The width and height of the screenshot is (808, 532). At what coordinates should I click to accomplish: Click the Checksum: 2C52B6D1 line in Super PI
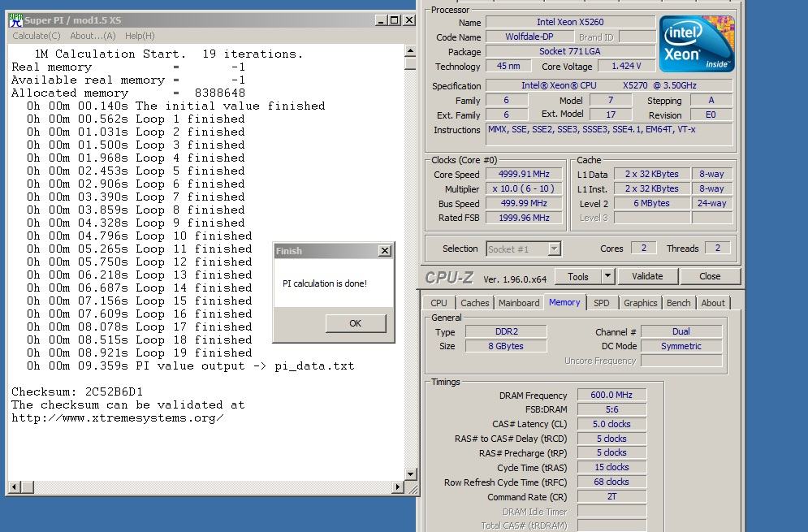77,391
